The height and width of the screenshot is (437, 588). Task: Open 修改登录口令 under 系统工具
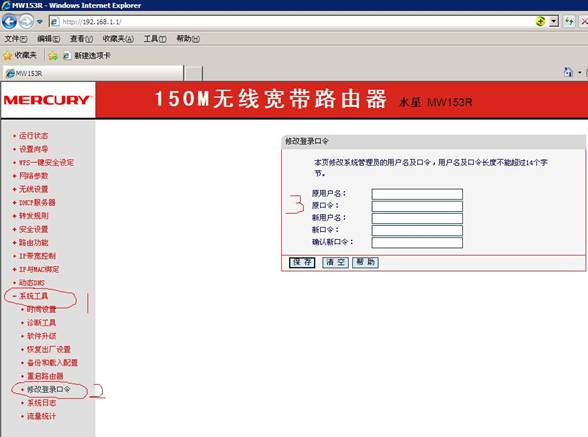tap(48, 389)
